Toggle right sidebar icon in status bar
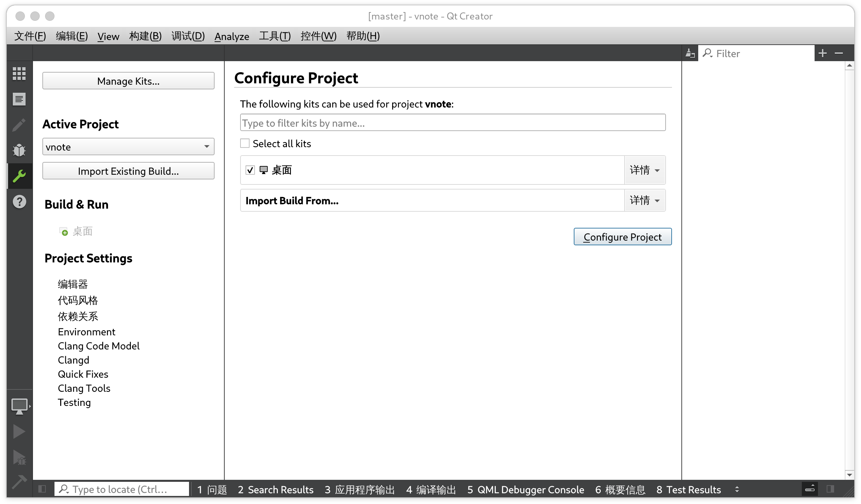Viewport: 861px width, 504px height. (830, 489)
